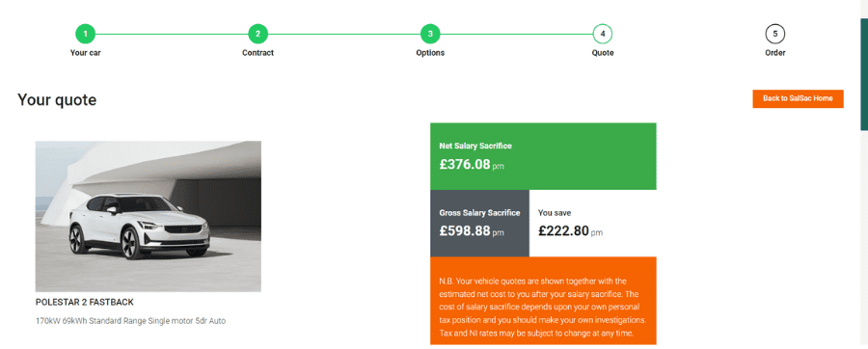The image size is (868, 349).
Task: Select the 'Options' step label
Action: point(430,53)
